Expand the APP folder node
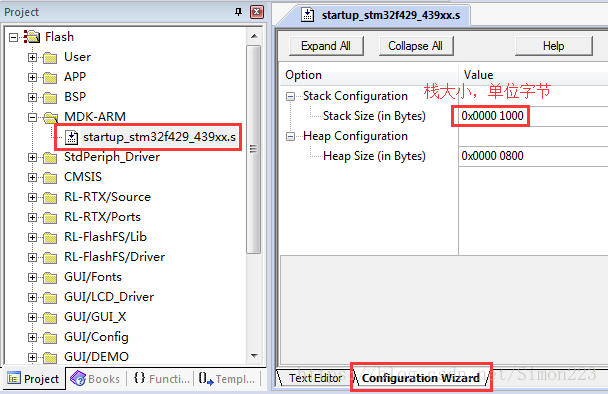The width and height of the screenshot is (608, 394). tap(33, 77)
